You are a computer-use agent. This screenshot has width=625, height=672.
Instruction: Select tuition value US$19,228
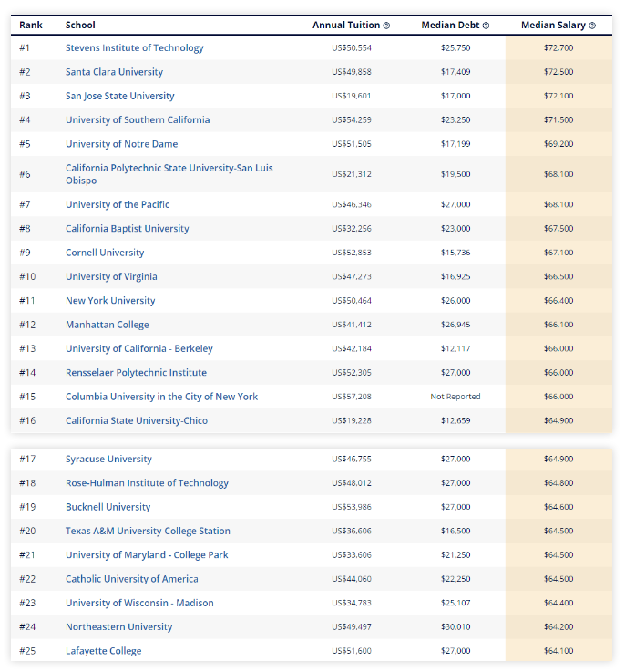[x=352, y=421]
